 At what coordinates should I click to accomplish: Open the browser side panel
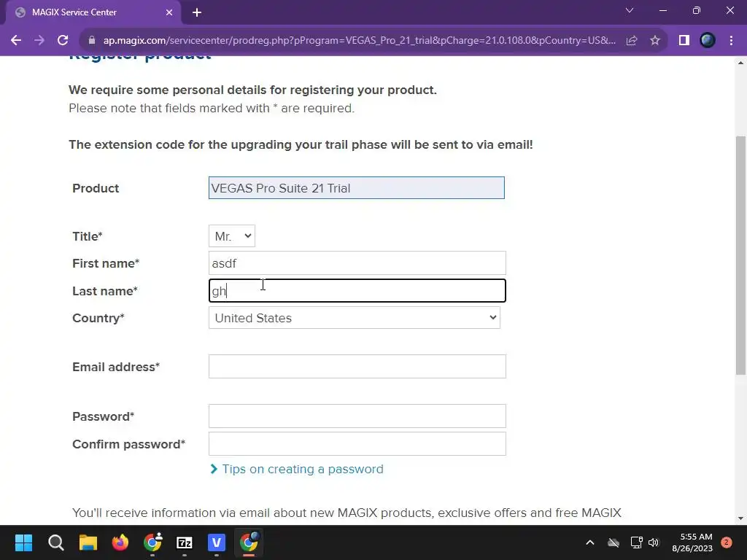click(x=684, y=41)
